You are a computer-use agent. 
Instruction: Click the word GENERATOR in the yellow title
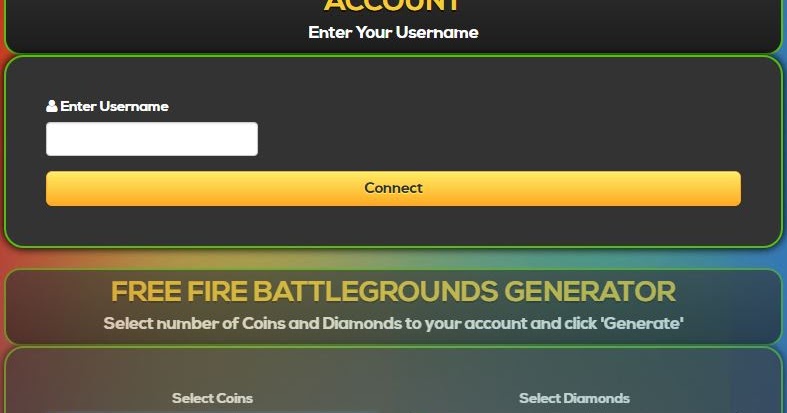coord(590,292)
